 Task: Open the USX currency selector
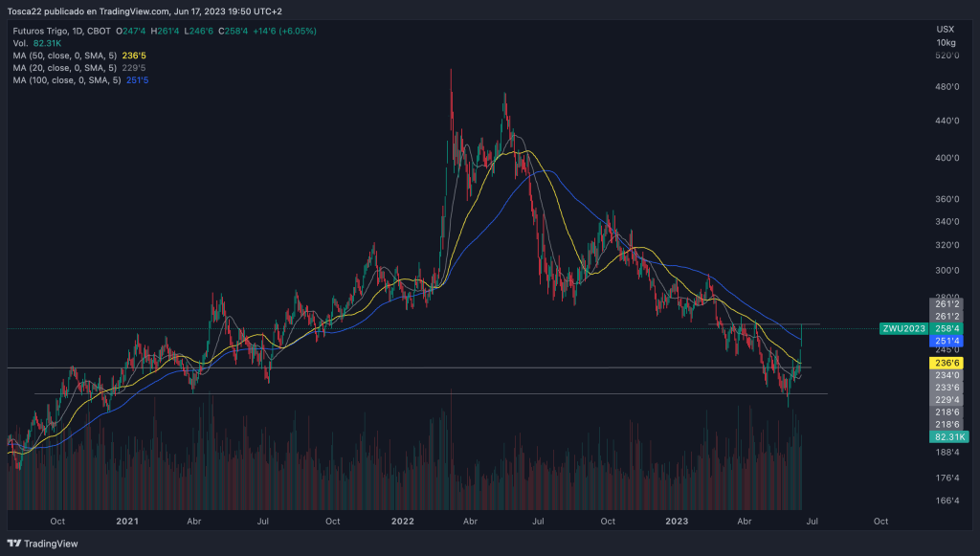tap(946, 30)
